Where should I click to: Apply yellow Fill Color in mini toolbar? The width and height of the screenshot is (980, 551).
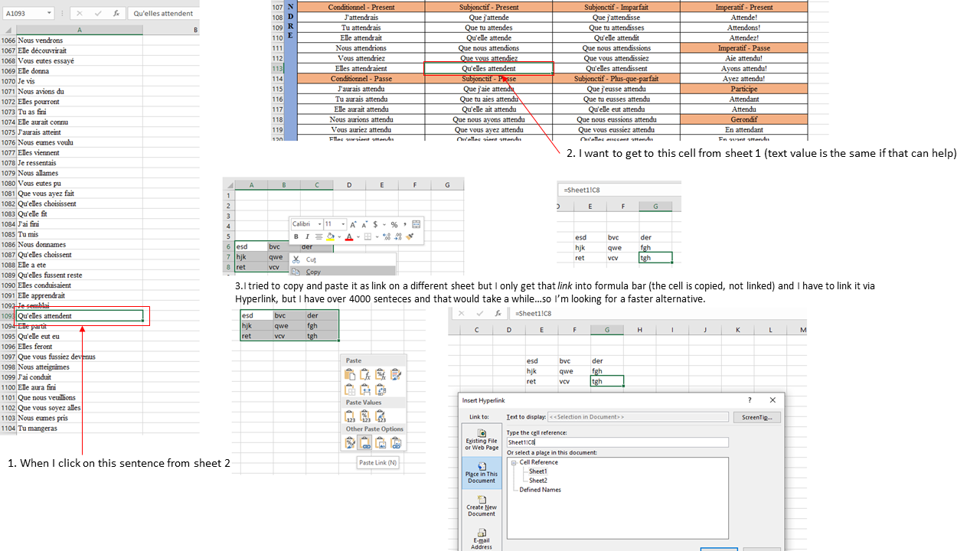(331, 236)
